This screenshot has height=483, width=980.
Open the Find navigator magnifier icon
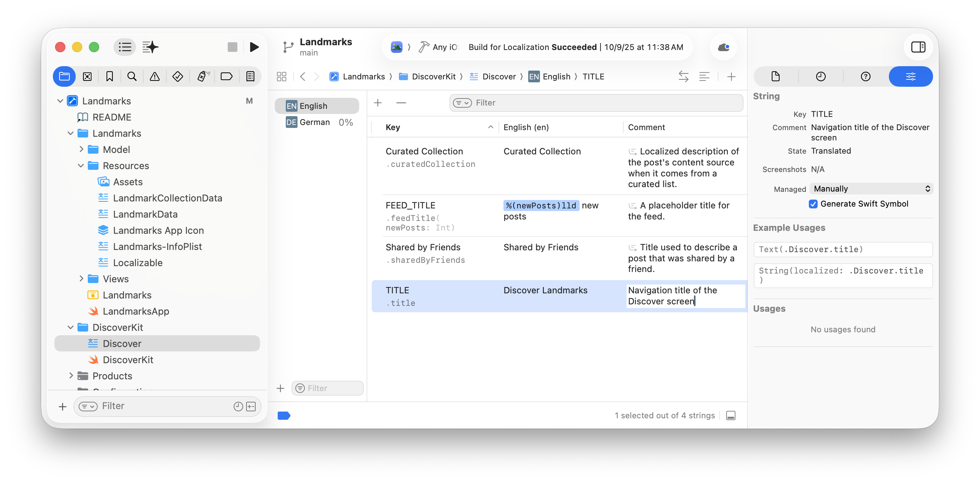point(132,76)
